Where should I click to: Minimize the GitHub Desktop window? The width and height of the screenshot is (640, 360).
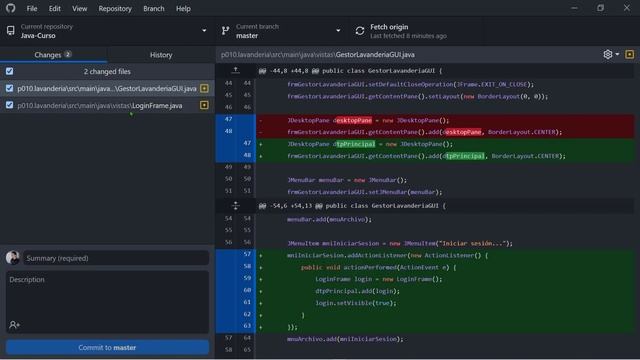click(574, 8)
